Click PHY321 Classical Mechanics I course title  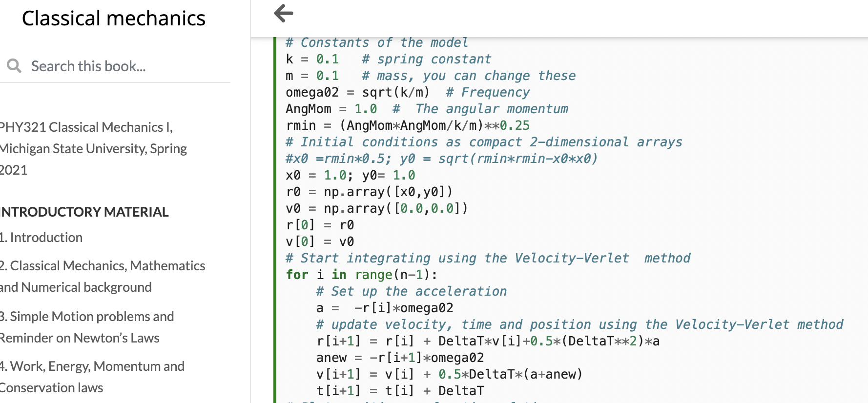coord(94,148)
